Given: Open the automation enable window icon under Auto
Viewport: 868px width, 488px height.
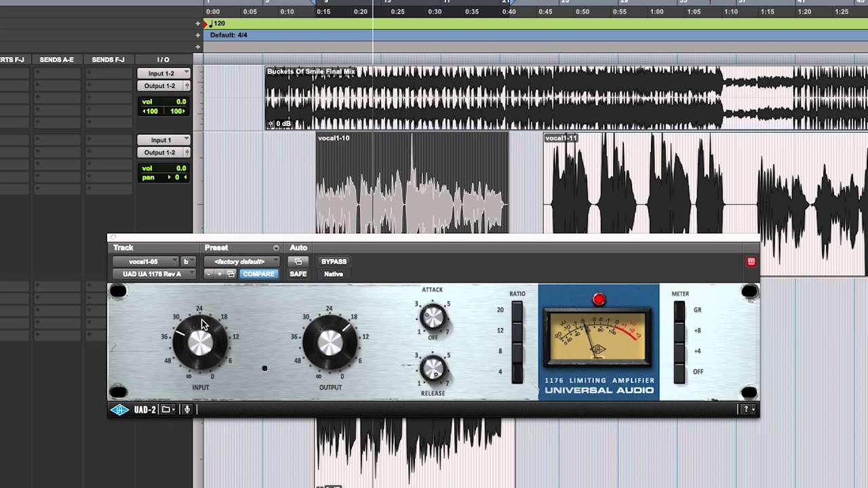Looking at the screenshot, I should [298, 262].
